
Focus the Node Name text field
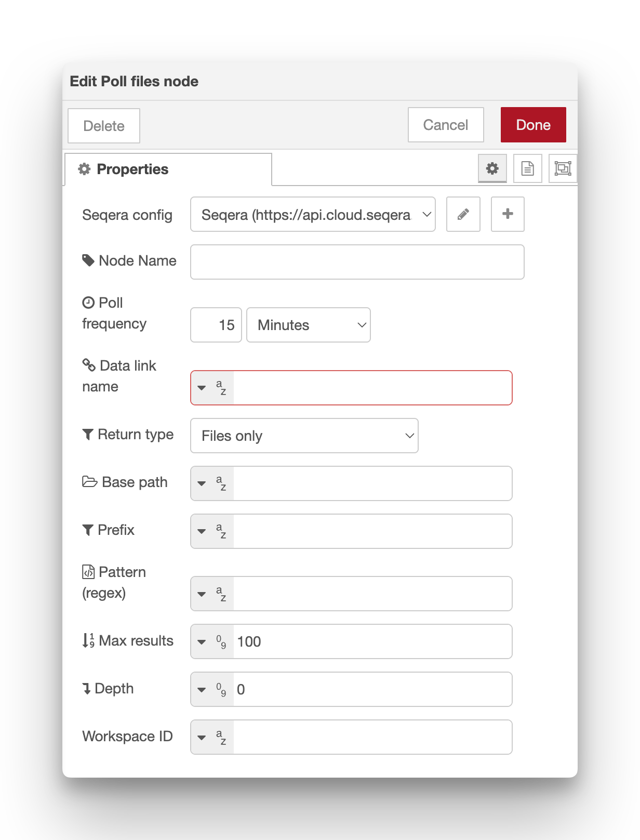pyautogui.click(x=357, y=262)
